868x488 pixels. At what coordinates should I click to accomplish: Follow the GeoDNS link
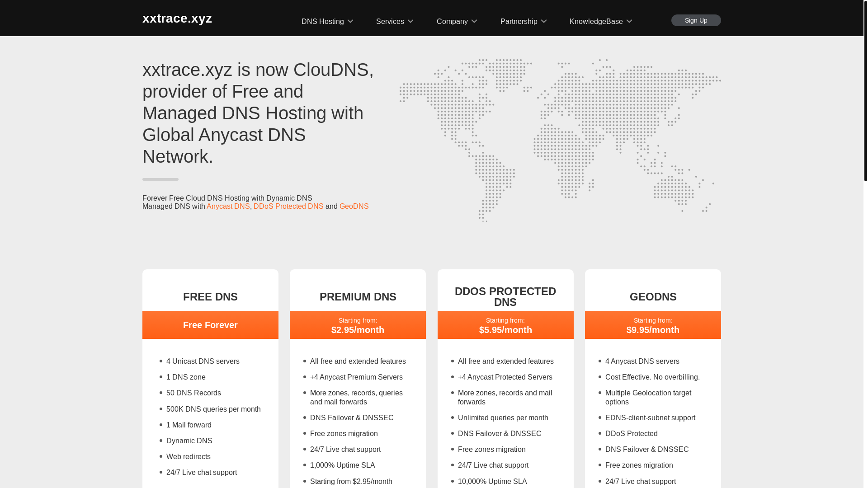click(x=354, y=206)
